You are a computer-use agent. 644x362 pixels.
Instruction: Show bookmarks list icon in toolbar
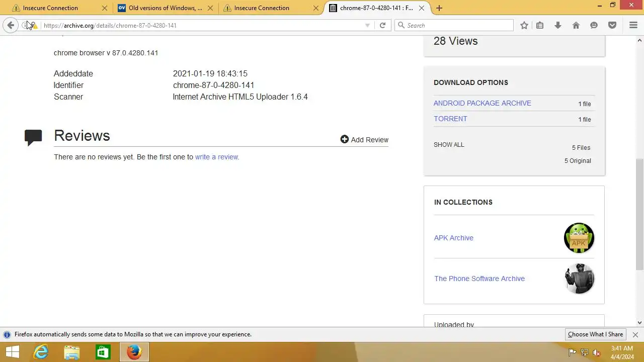click(540, 25)
